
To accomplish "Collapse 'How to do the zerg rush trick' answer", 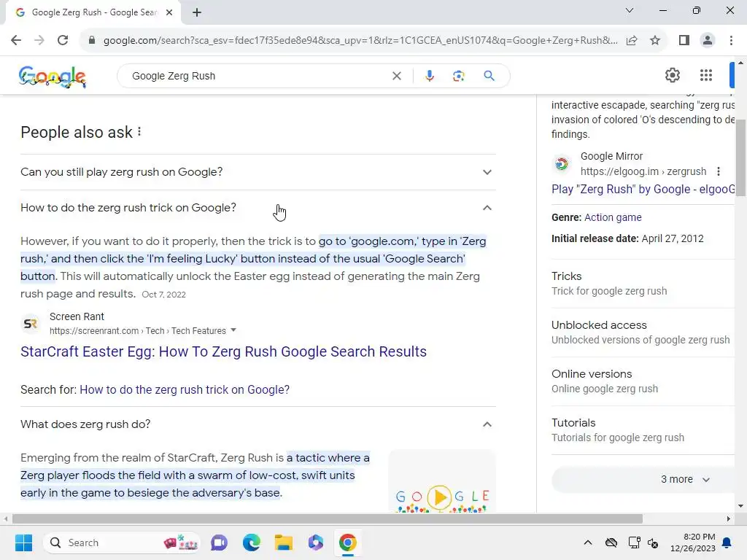I will (258, 208).
